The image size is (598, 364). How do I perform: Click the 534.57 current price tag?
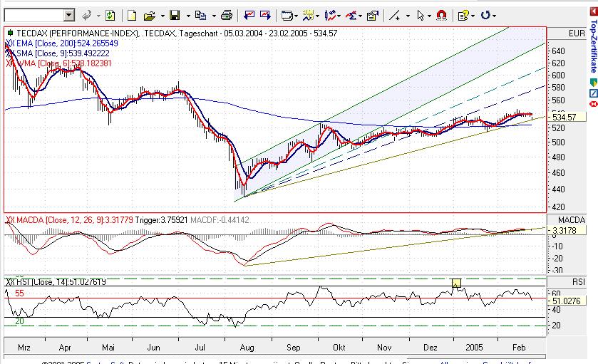coord(567,118)
